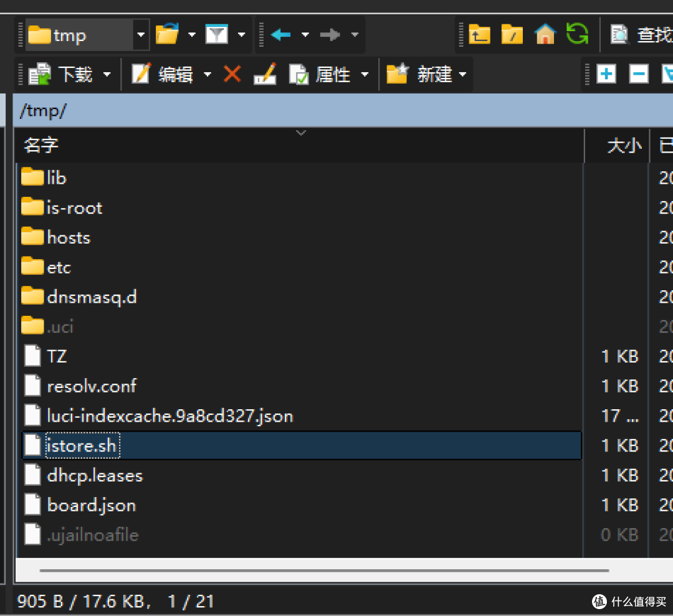Click the file filter funnel icon
This screenshot has height=616, width=673.
tap(217, 35)
